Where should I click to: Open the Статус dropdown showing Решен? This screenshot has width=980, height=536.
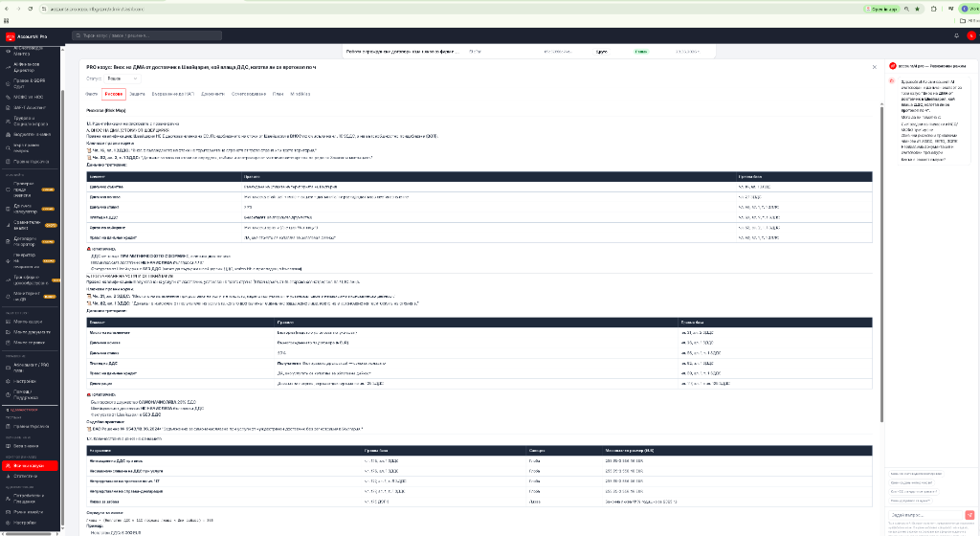pos(122,78)
